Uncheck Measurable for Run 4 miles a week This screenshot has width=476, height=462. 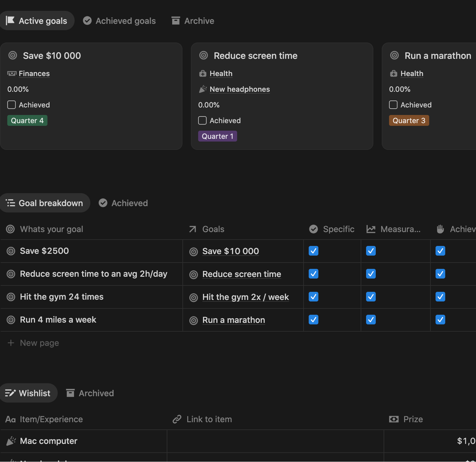point(371,320)
